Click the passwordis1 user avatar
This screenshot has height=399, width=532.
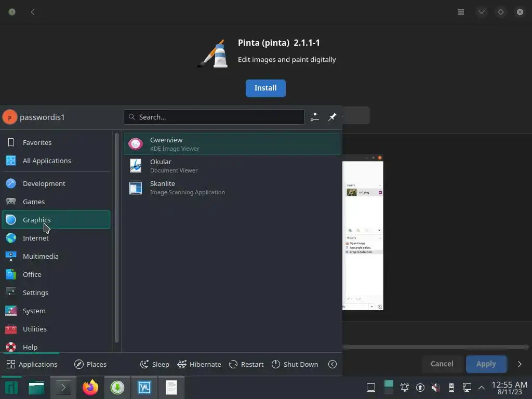pyautogui.click(x=10, y=117)
